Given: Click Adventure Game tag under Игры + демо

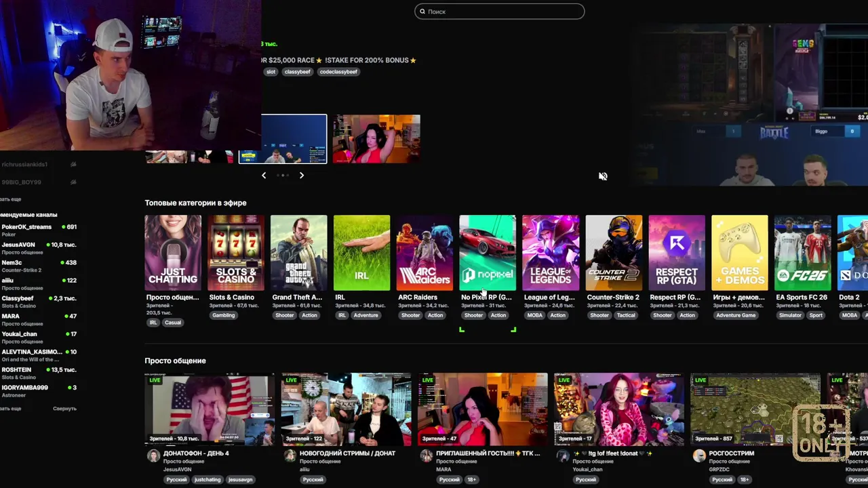Looking at the screenshot, I should click(736, 315).
